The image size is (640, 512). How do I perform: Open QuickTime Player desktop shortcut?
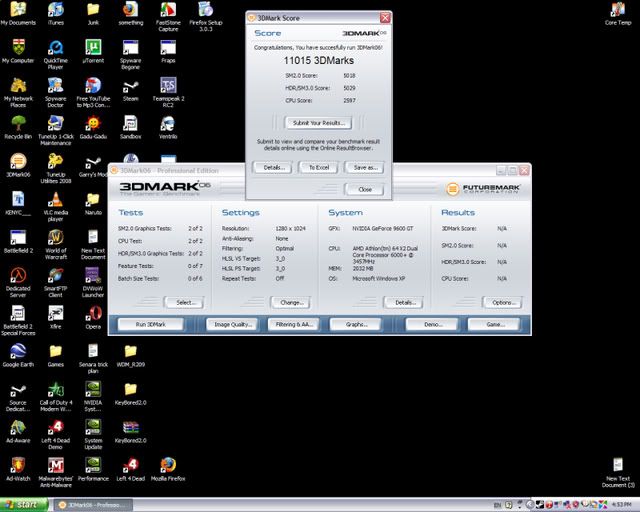pos(56,55)
